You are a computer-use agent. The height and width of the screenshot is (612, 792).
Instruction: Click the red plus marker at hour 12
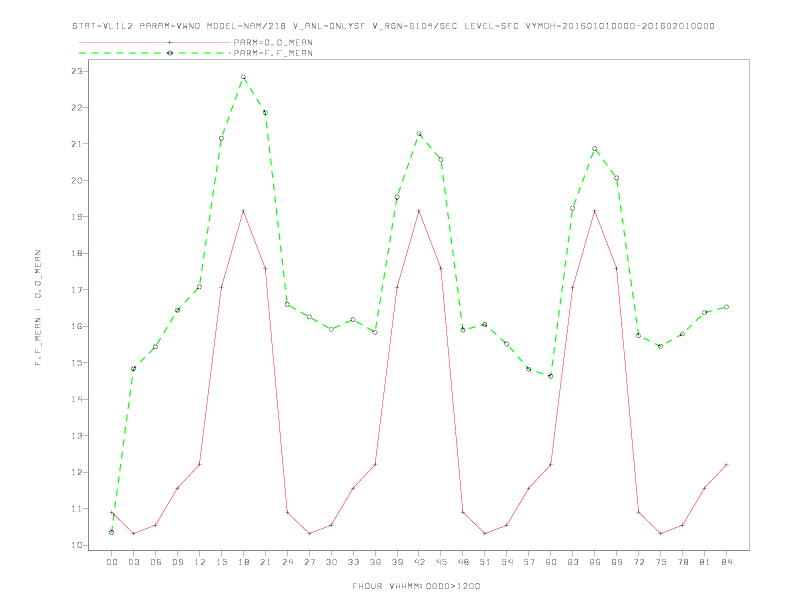click(x=200, y=464)
